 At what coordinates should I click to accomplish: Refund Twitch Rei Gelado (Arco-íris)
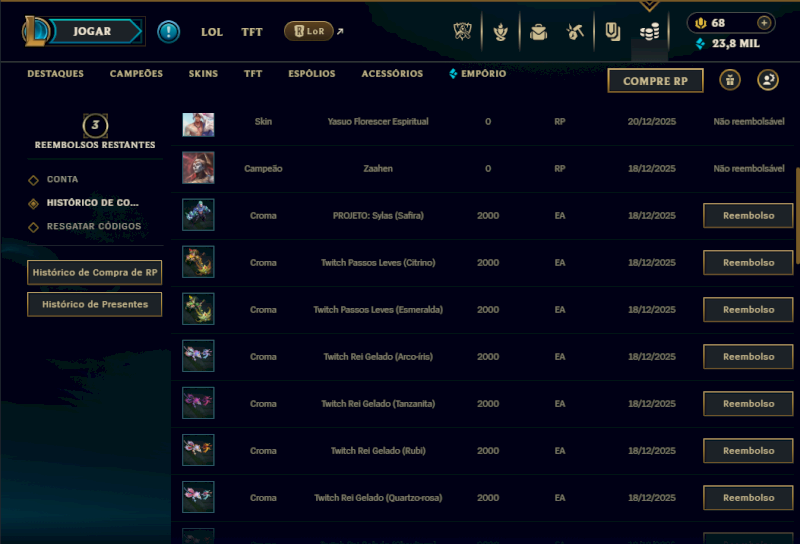point(748,356)
